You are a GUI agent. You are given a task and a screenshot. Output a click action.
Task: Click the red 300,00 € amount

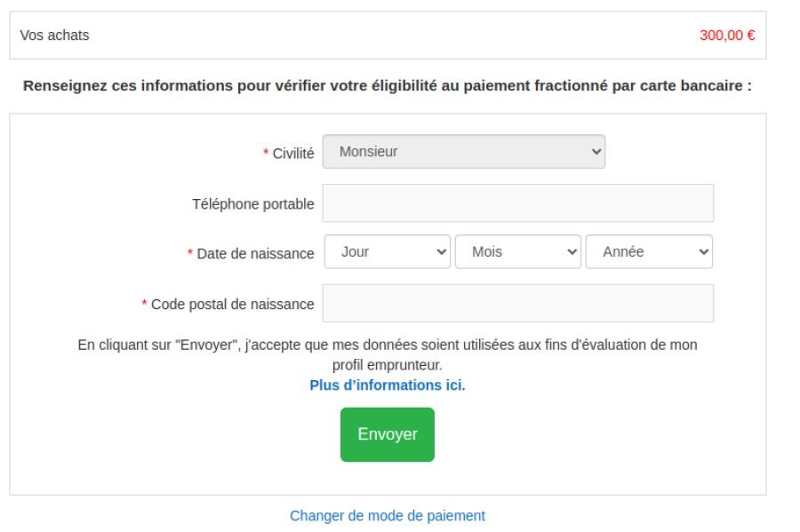click(x=727, y=36)
